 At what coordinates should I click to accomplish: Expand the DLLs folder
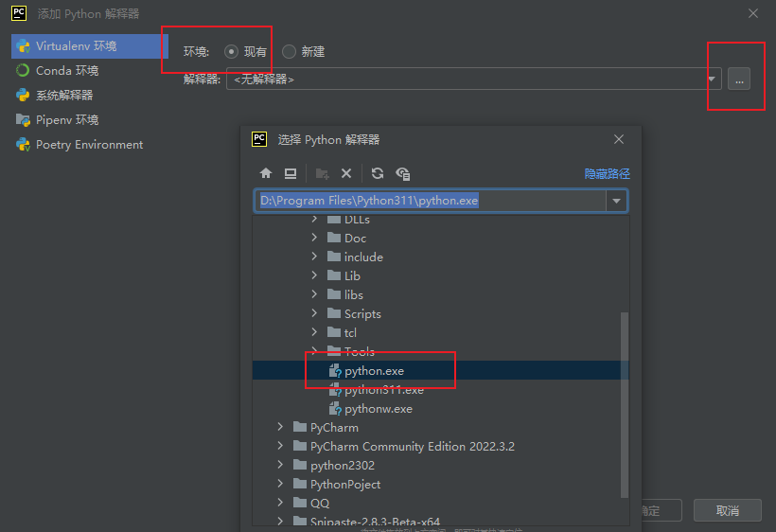click(314, 220)
